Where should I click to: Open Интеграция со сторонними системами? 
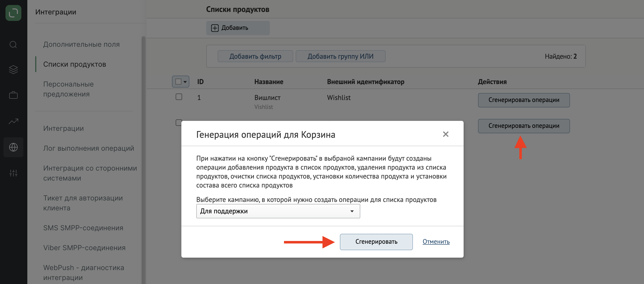tap(90, 173)
